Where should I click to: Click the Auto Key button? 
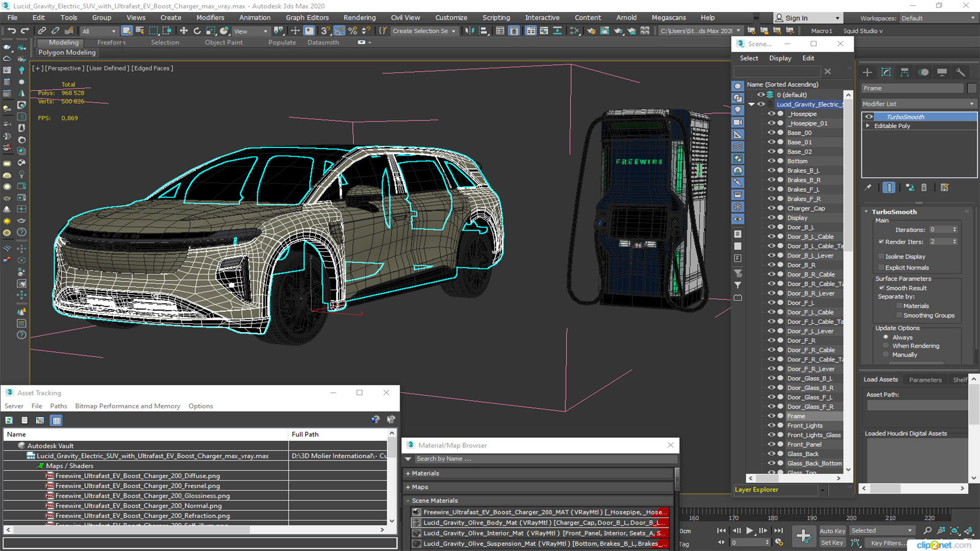point(832,531)
